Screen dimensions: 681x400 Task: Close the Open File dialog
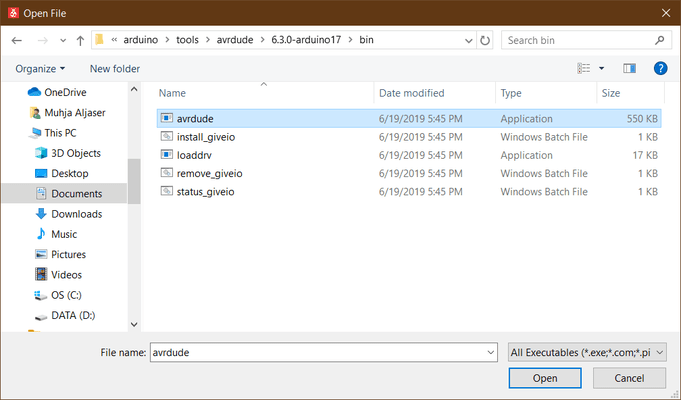(666, 13)
